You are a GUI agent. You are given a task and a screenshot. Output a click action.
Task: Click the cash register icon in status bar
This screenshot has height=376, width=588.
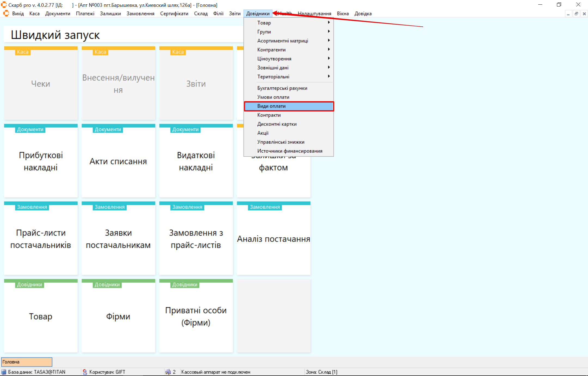coord(168,372)
